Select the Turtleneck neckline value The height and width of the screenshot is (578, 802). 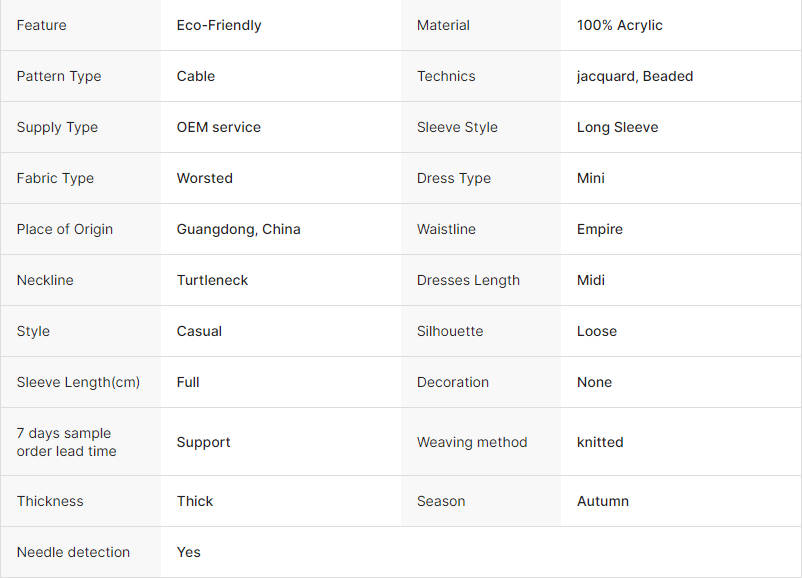212,280
